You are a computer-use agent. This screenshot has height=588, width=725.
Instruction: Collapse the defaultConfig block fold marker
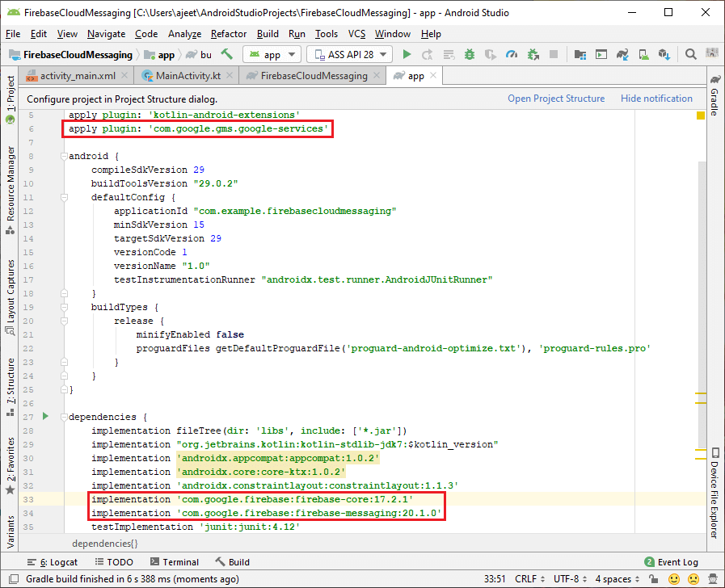(65, 198)
